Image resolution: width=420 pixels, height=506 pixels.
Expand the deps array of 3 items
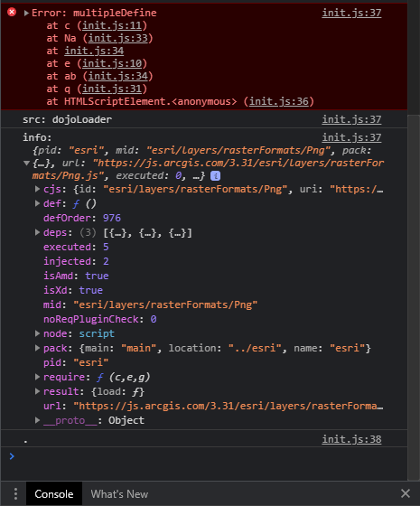tap(37, 233)
